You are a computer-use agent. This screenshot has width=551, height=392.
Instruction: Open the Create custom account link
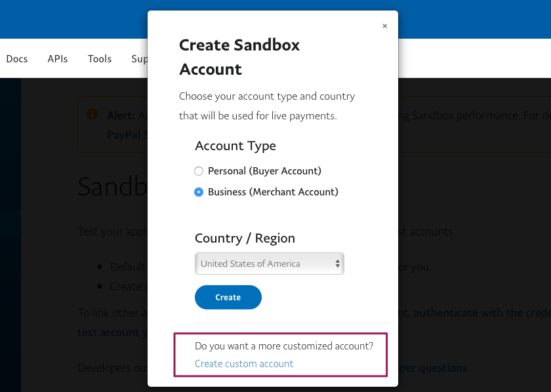pyautogui.click(x=244, y=363)
